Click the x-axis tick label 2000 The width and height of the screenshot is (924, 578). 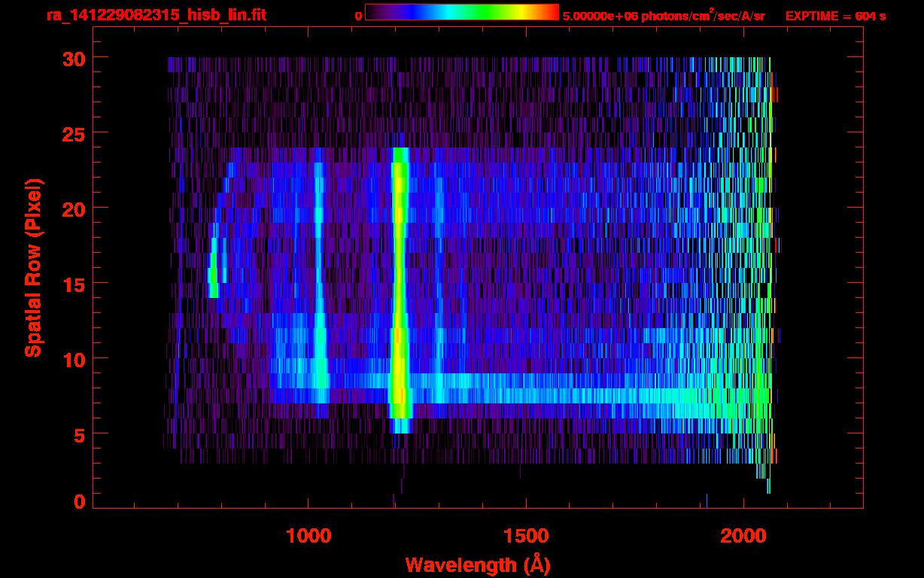coord(744,536)
